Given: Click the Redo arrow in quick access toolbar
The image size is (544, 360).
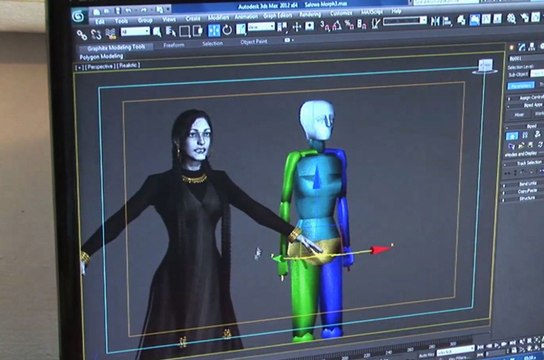Looking at the screenshot, I should pos(143,10).
